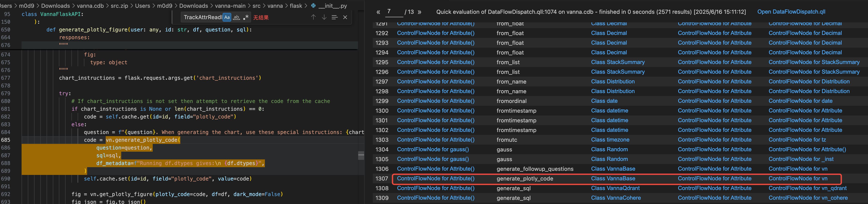Click editor minimap scrollbar slider
Viewport: 868px width, 204px height.
coord(361,156)
